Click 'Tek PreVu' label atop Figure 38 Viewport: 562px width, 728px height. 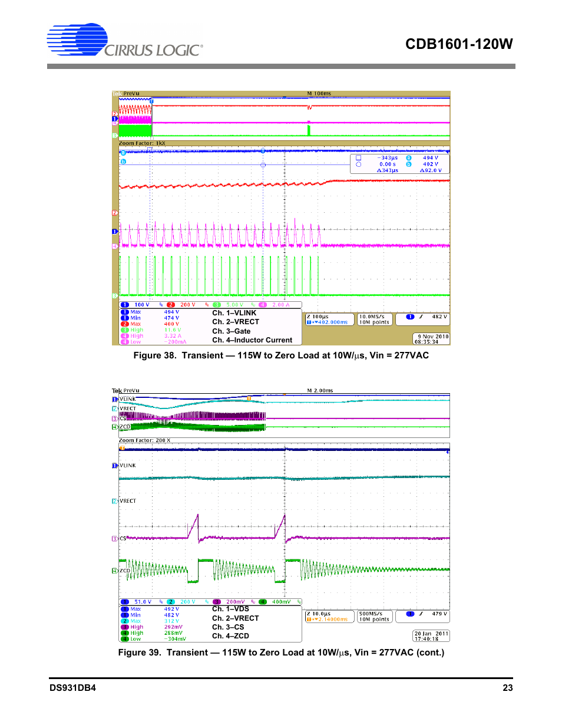point(126,94)
